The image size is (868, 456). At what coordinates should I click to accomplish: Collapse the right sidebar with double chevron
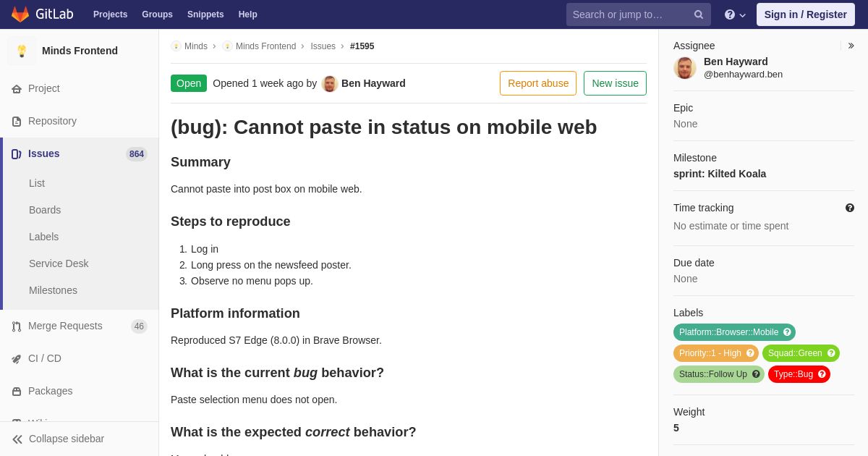851,46
